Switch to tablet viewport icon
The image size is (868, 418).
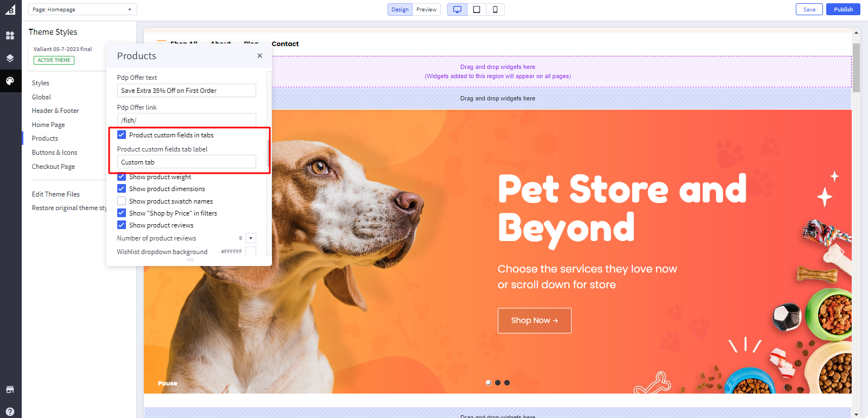pos(477,9)
